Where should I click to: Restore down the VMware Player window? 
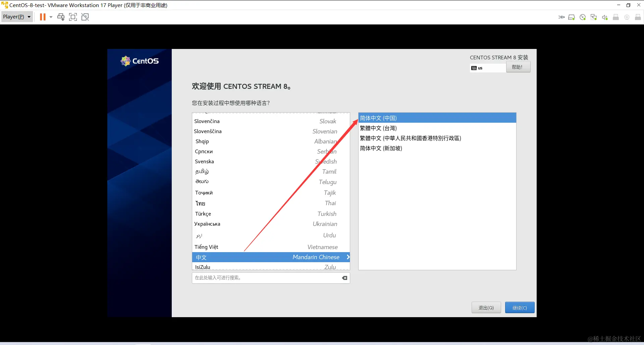pos(629,5)
